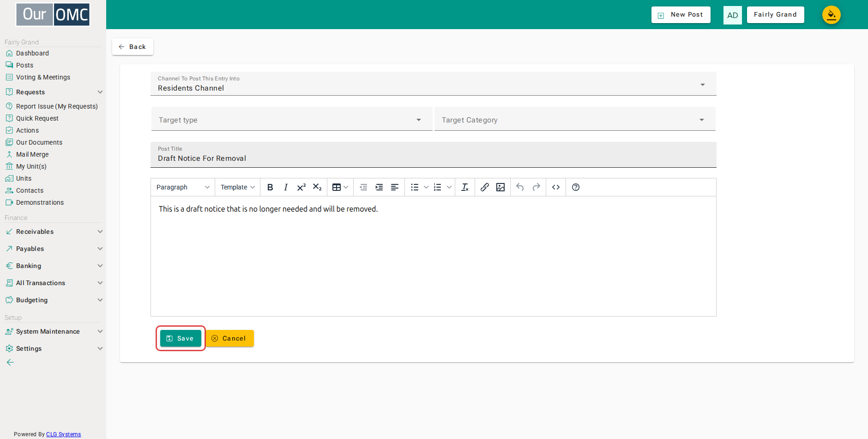
Task: Click the yellow theme paint bucket icon
Action: 831,15
